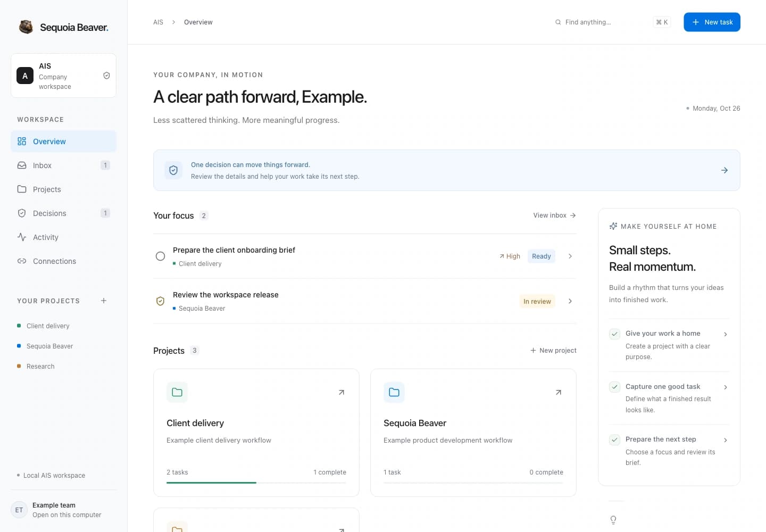Click the Decisions count badge
The image size is (766, 532).
point(105,213)
